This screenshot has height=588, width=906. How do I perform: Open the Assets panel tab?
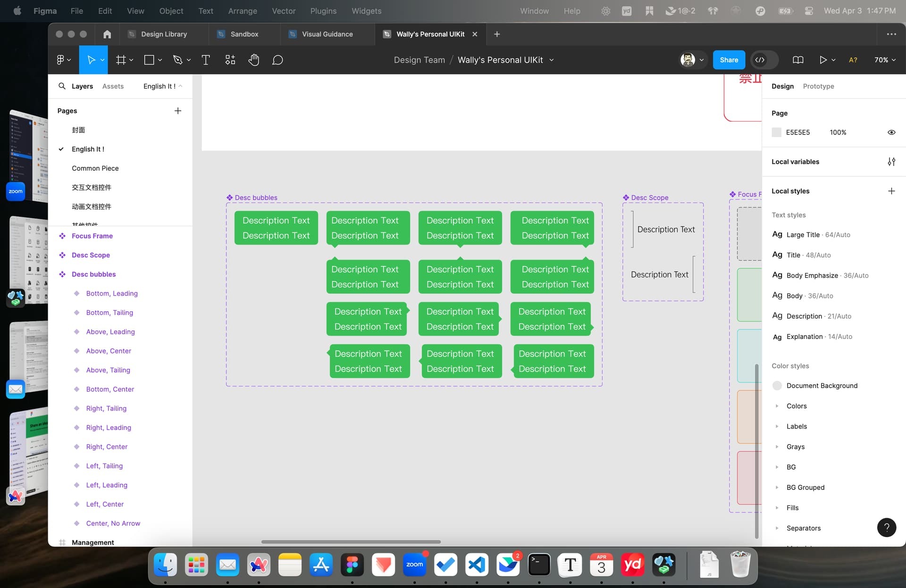click(113, 86)
